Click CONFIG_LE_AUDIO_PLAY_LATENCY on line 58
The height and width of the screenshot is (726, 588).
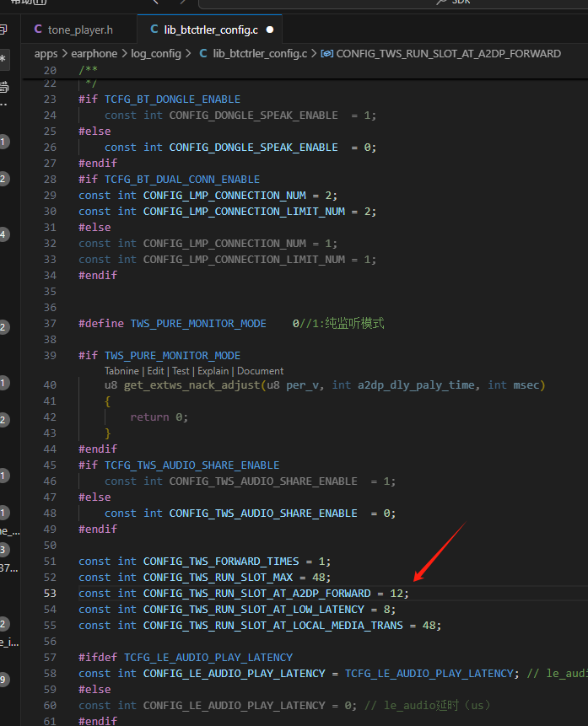tap(234, 674)
